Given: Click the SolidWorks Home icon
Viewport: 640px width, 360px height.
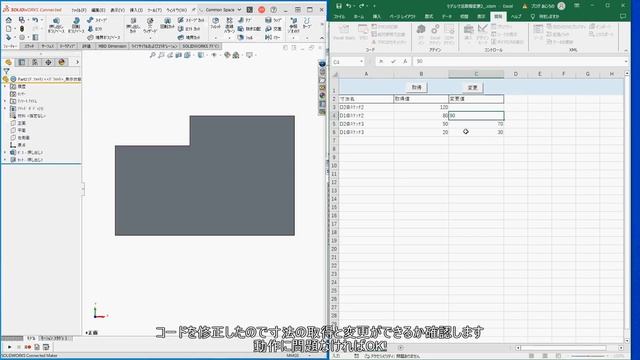Looking at the screenshot, I should coord(9,20).
